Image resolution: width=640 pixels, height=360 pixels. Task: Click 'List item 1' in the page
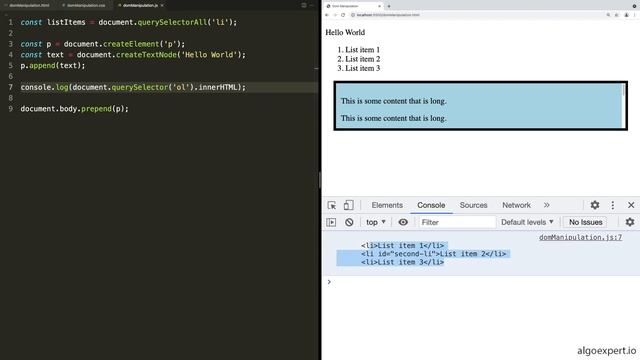tap(362, 49)
